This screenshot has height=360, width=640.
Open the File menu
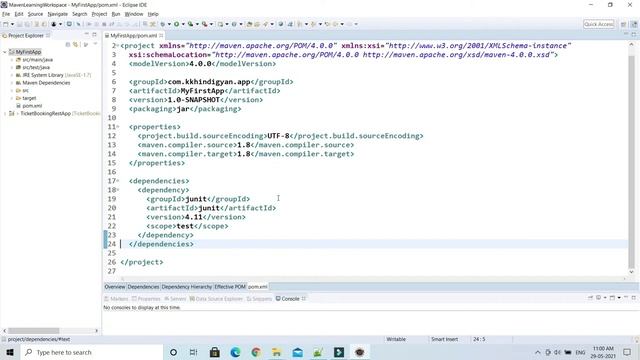6,14
